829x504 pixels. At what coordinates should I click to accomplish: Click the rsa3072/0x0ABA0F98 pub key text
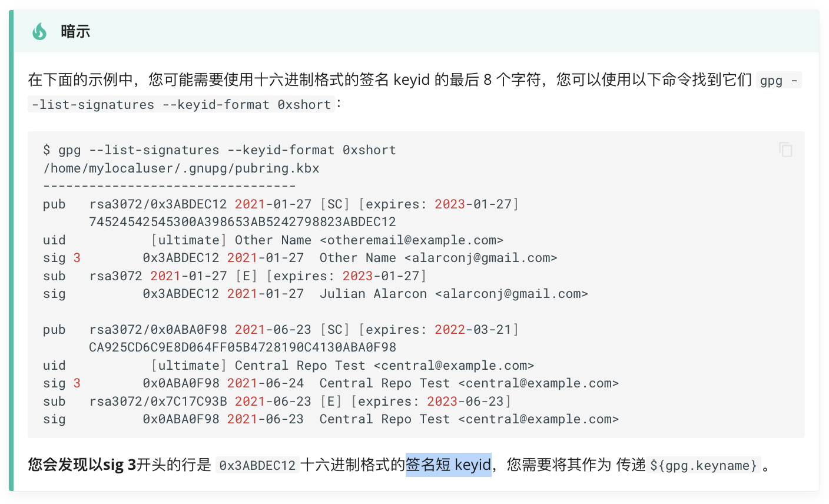(x=158, y=330)
